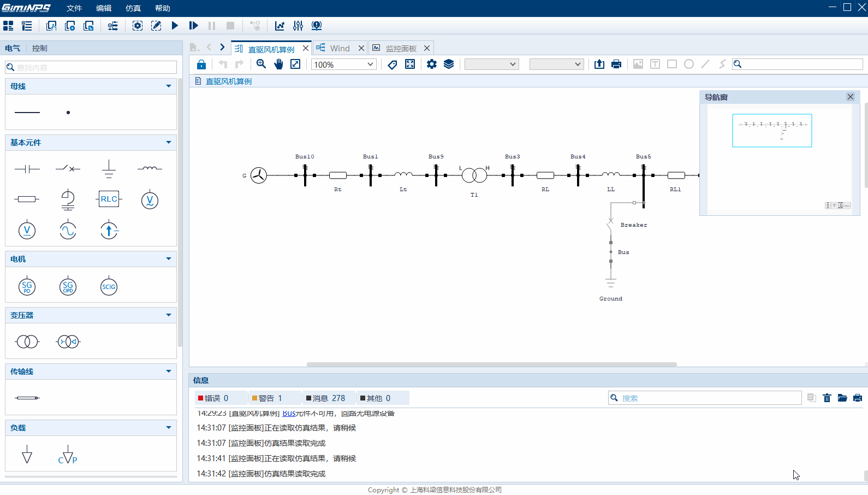Pick the SCIG motor component
Image resolution: width=868 pixels, height=495 pixels.
(x=109, y=287)
